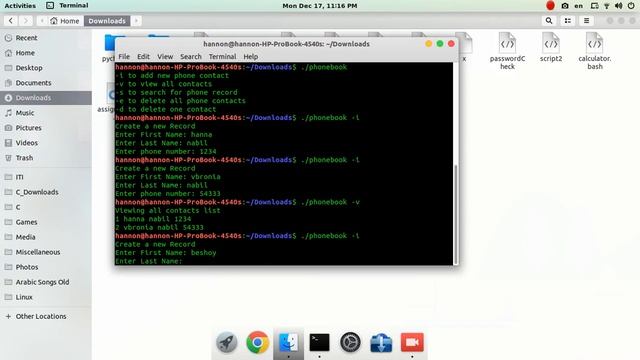Open the C_Downloads bookmark
640x360 pixels.
click(x=46, y=192)
